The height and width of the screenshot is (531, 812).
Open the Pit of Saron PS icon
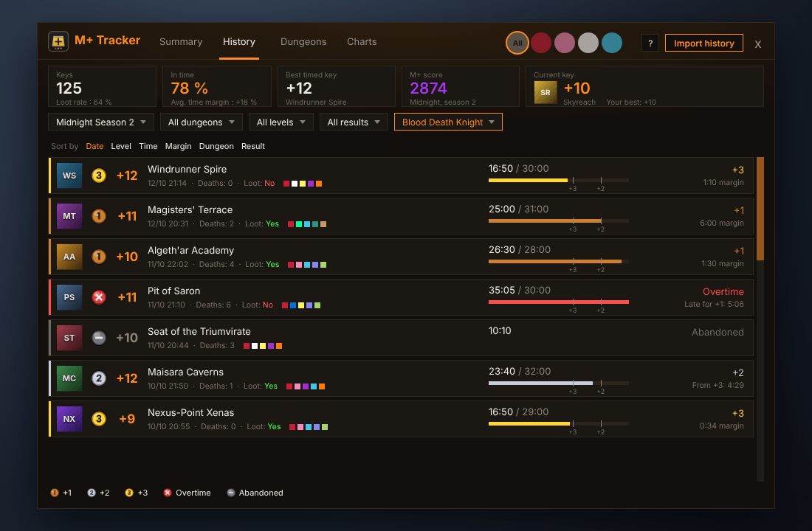[69, 297]
